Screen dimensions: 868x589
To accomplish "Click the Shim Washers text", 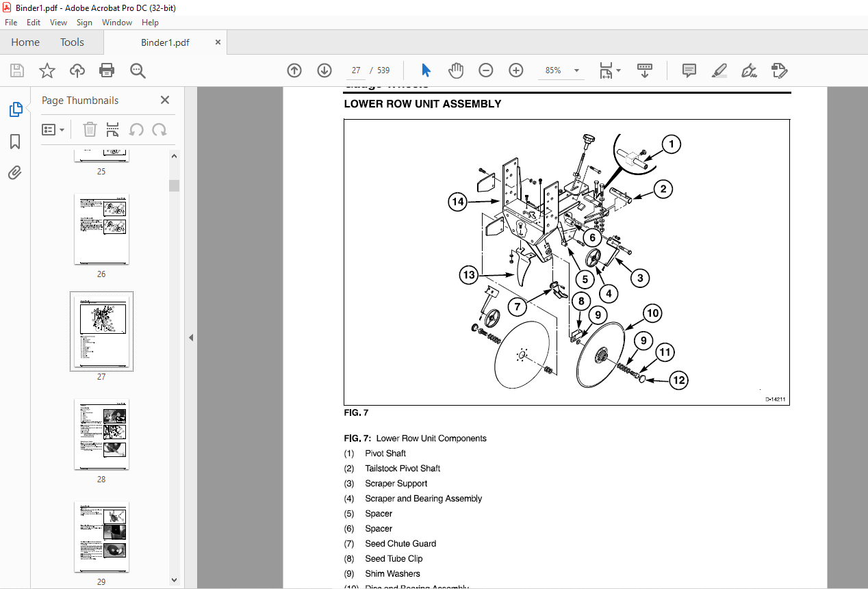I will 393,574.
